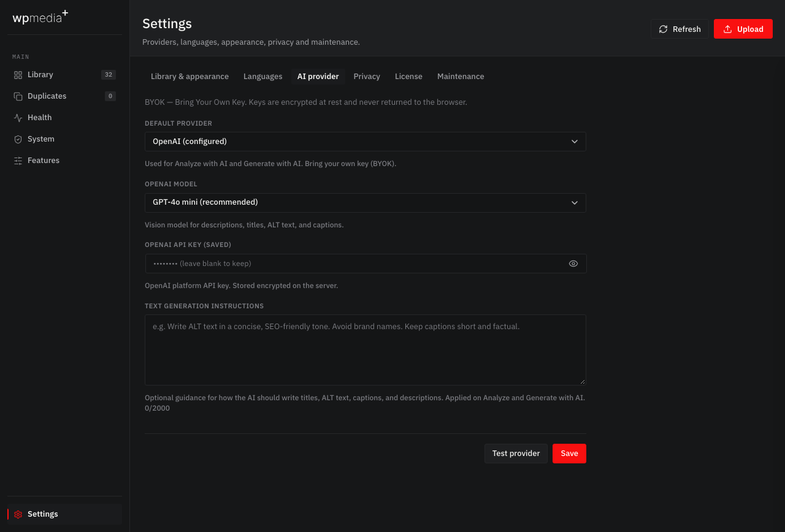Open the OpenAI (configured) provider selector
Image resolution: width=785 pixels, height=532 pixels.
(366, 142)
